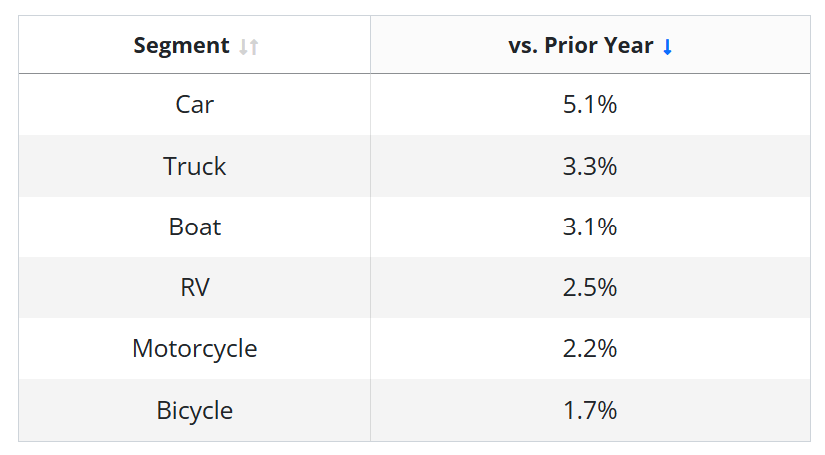Select the Truck segment cell
Screen dimensions: 825x455
[194, 166]
